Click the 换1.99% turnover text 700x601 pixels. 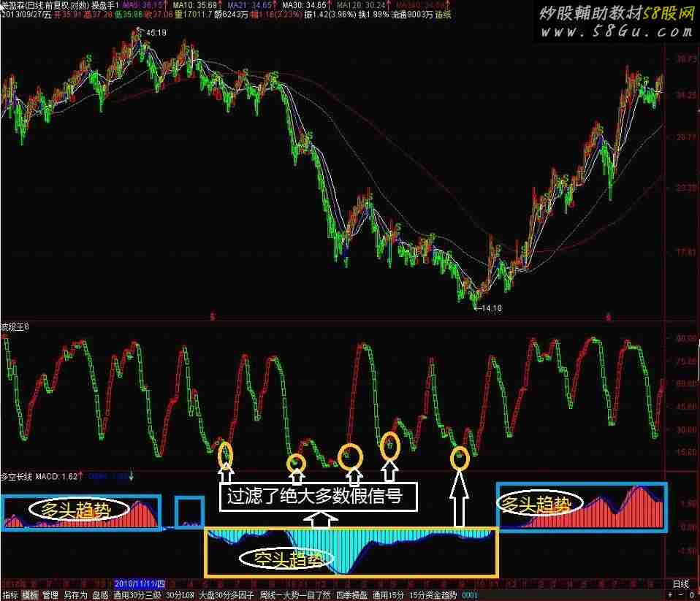[x=372, y=15]
